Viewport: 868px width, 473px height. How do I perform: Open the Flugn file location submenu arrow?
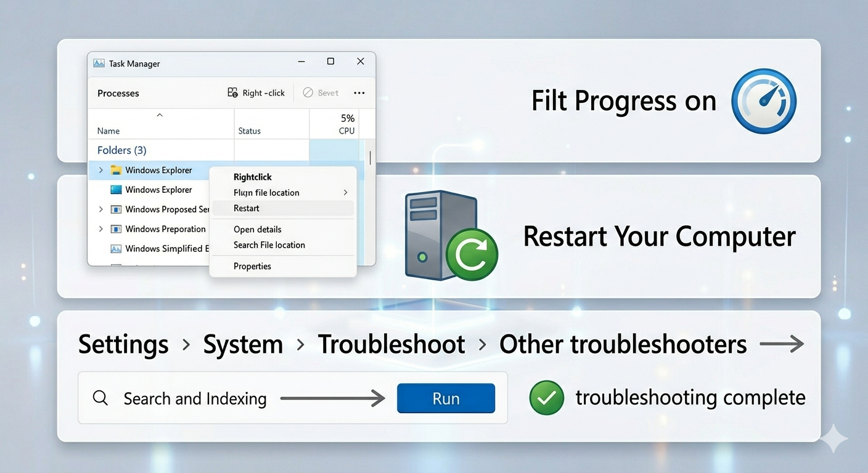[345, 193]
